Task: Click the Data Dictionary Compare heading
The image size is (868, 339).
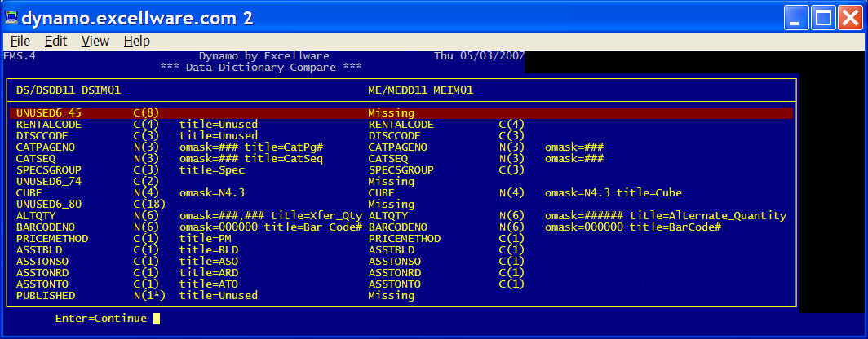Action: click(x=261, y=68)
